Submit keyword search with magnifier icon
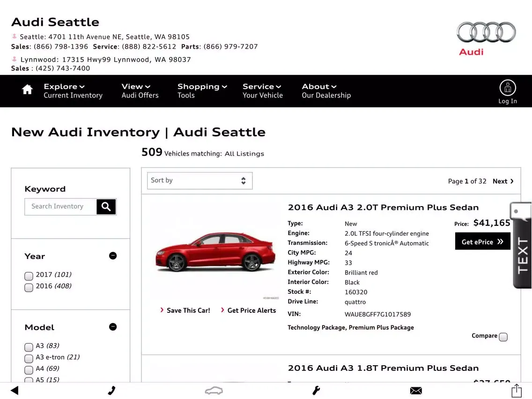Screen dimensions: 532x399 [x=106, y=207]
